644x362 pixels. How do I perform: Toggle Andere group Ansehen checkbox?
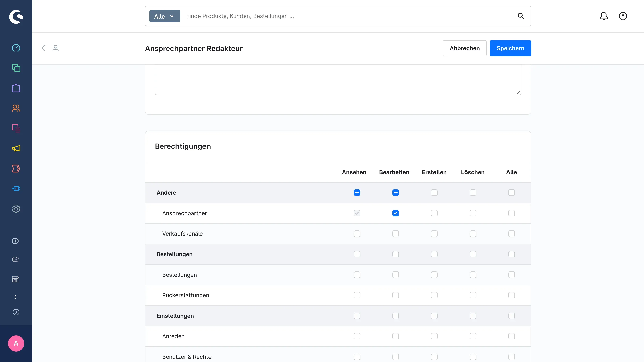pos(357,193)
